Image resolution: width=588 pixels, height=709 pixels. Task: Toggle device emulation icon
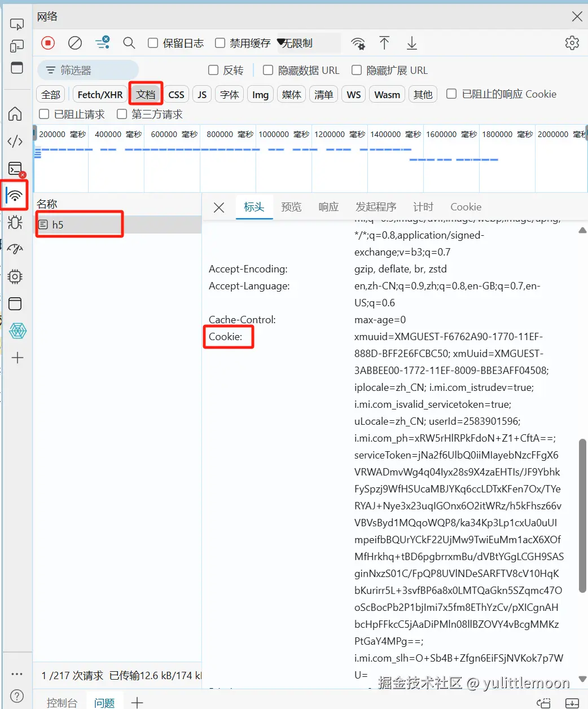[x=17, y=46]
